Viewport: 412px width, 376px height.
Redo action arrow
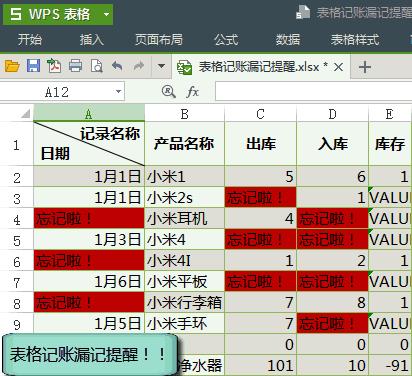pyautogui.click(x=138, y=66)
